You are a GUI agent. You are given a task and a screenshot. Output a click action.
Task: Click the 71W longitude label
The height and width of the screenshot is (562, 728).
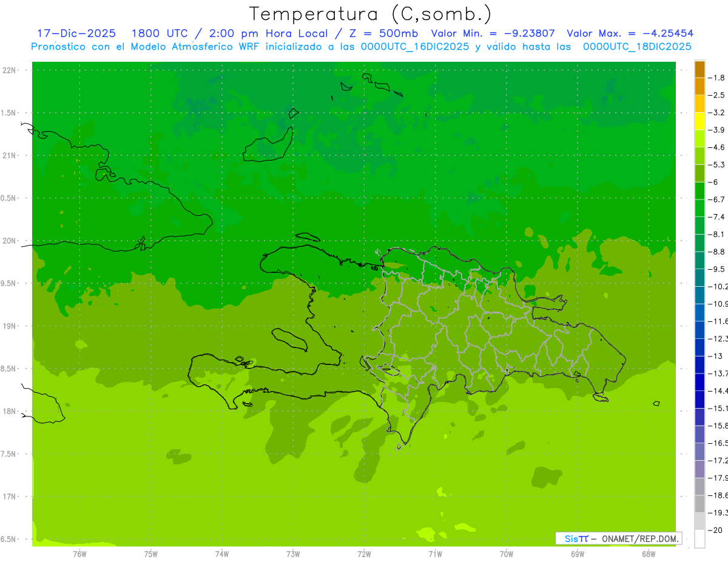(x=435, y=554)
